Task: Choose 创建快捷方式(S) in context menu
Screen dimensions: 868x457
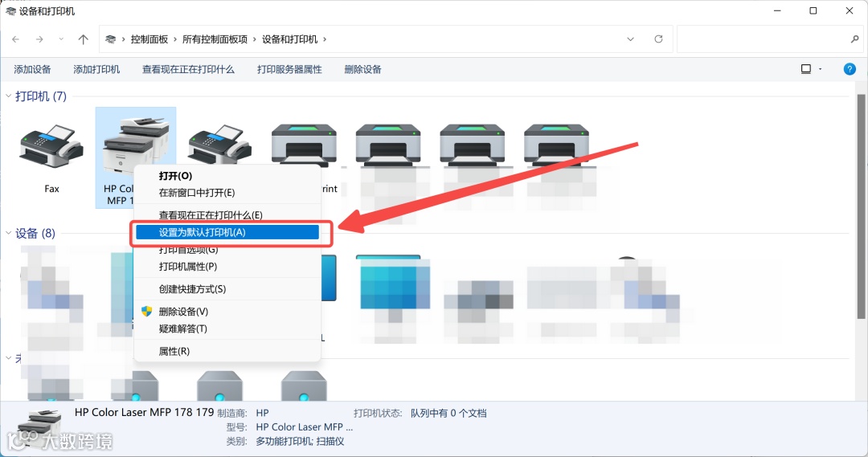Action: click(227, 289)
